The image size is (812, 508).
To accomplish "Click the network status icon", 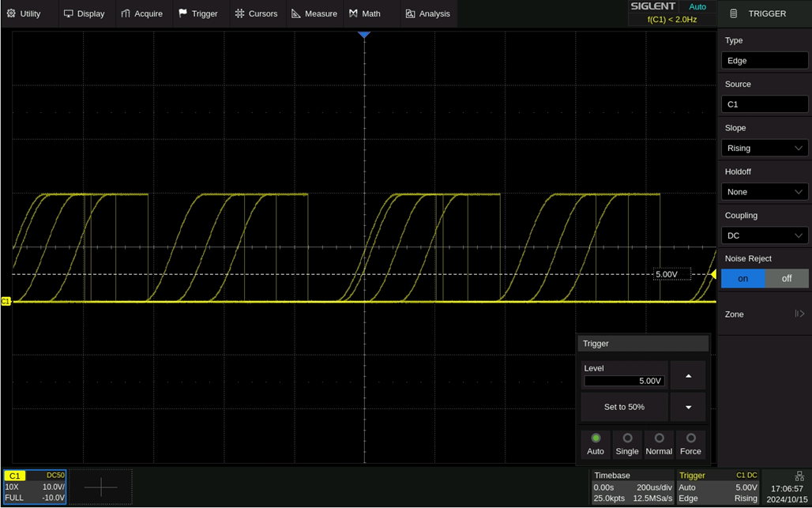I will [799, 476].
